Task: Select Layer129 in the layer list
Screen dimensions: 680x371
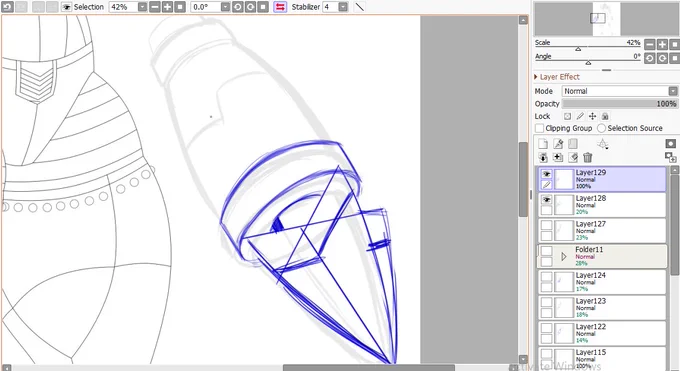Action: (602, 179)
